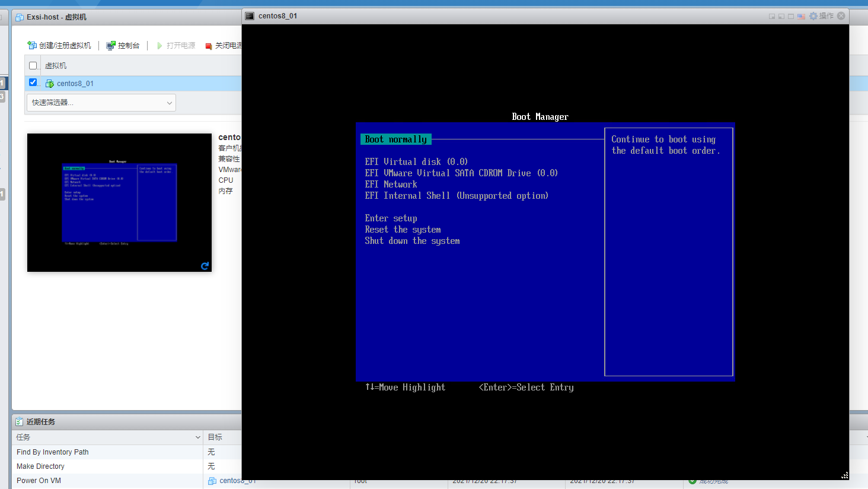Close the centos8_01 console window
The image size is (868, 489).
pyautogui.click(x=841, y=16)
